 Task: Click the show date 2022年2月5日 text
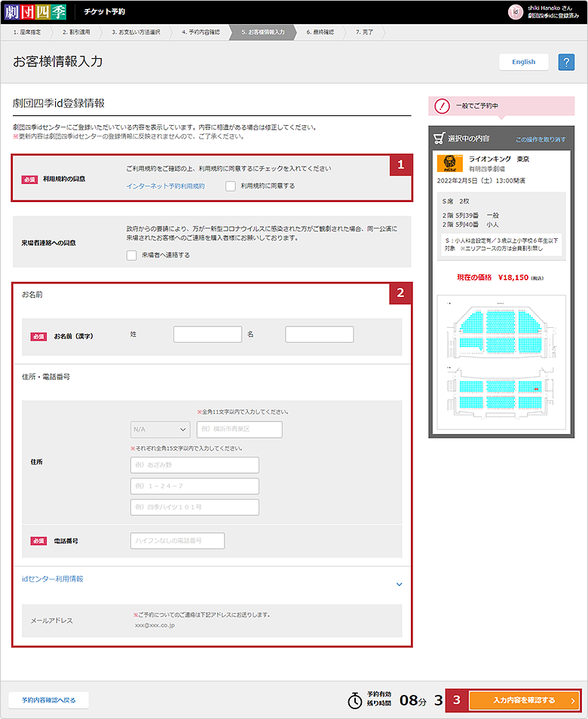click(x=481, y=181)
